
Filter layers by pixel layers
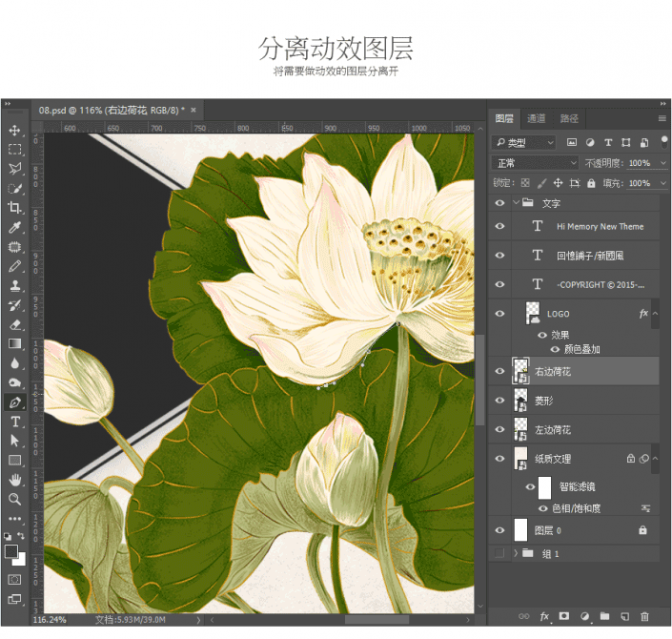click(x=572, y=142)
